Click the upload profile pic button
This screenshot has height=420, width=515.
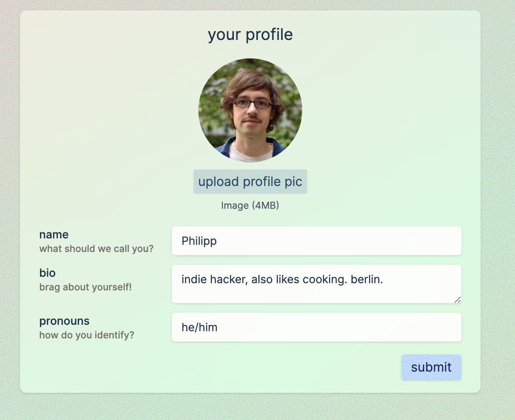[250, 182]
